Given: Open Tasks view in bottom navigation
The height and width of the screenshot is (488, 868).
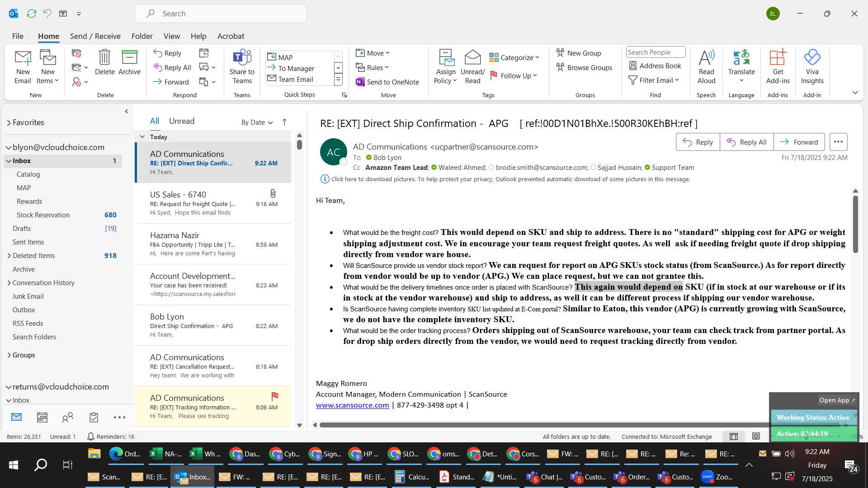Looking at the screenshot, I should point(94,417).
